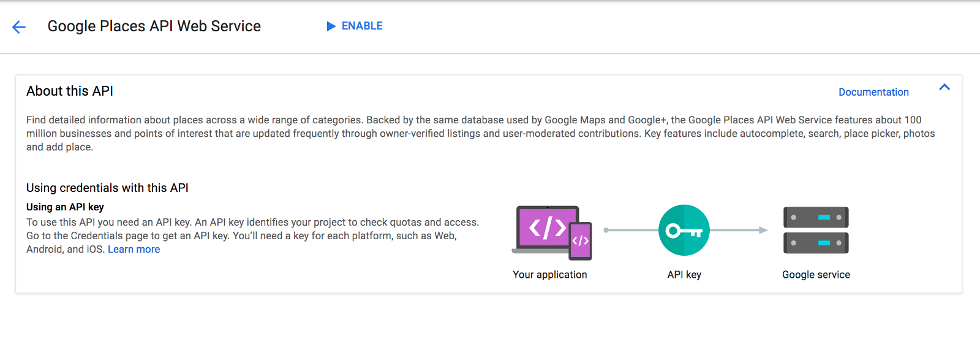Viewport: 980px width, 360px height.
Task: Collapse the About this API panel
Action: 944,88
